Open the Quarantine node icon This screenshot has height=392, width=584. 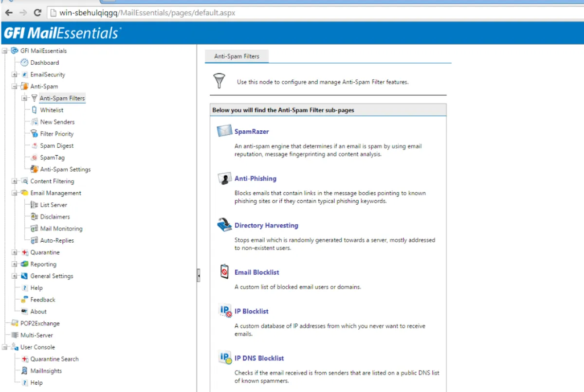click(25, 252)
